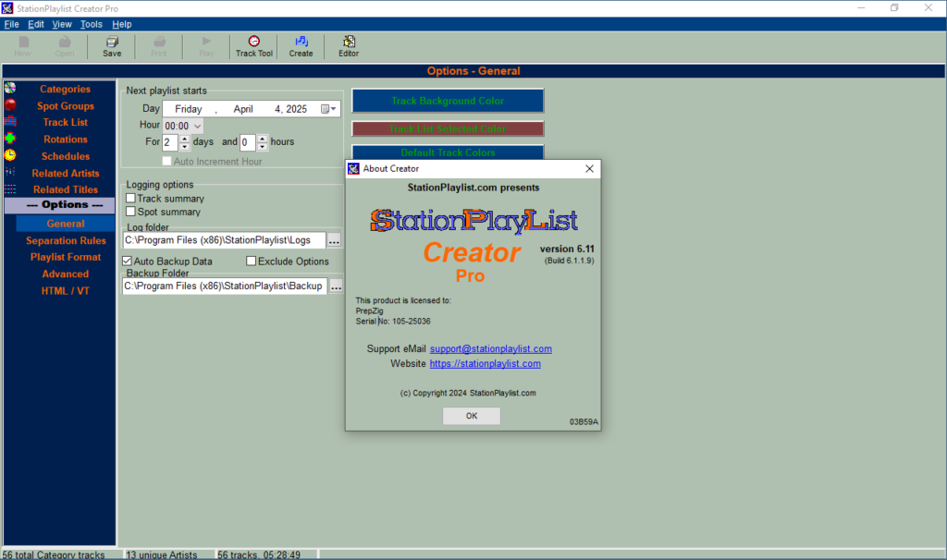Click the days number field
This screenshot has width=947, height=560.
[x=170, y=142]
